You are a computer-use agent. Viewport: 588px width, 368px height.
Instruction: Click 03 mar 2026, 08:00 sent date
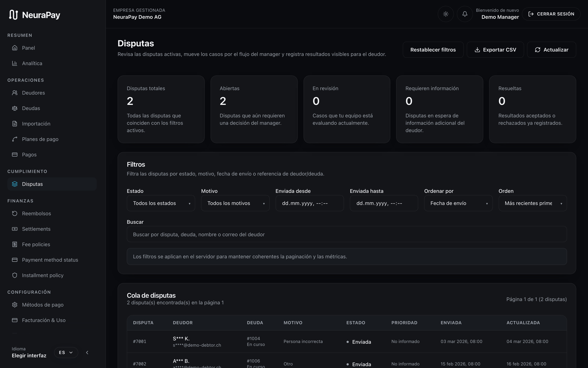click(461, 342)
